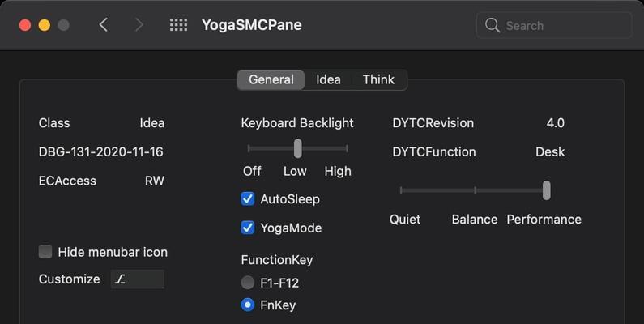Viewport: 644px width, 324px height.
Task: Set keyboard backlight to Off label
Action: tap(252, 171)
